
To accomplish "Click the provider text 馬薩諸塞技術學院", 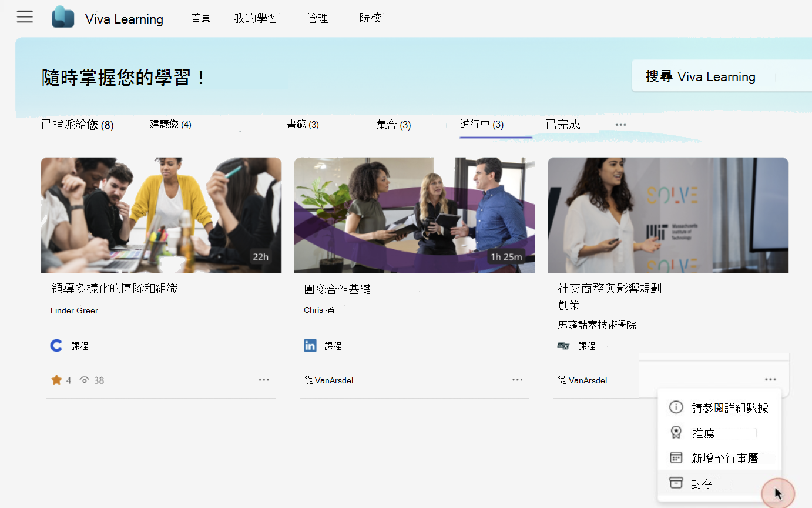I will 597,325.
